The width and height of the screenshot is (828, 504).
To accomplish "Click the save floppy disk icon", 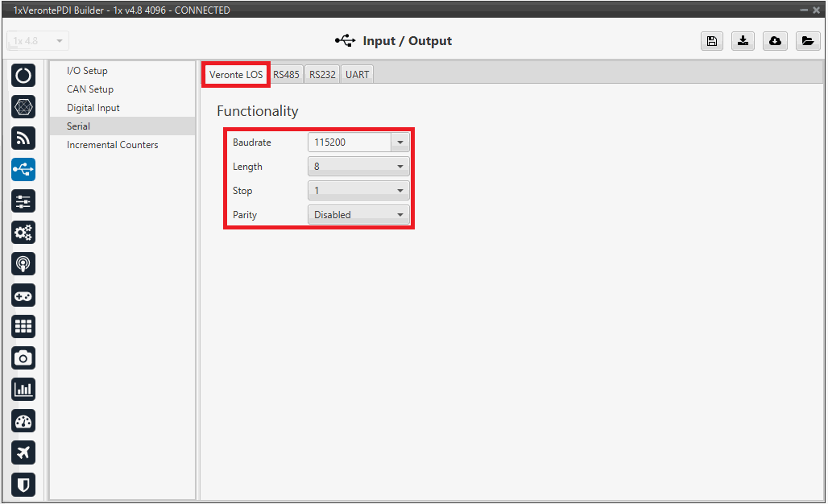I will [x=712, y=41].
